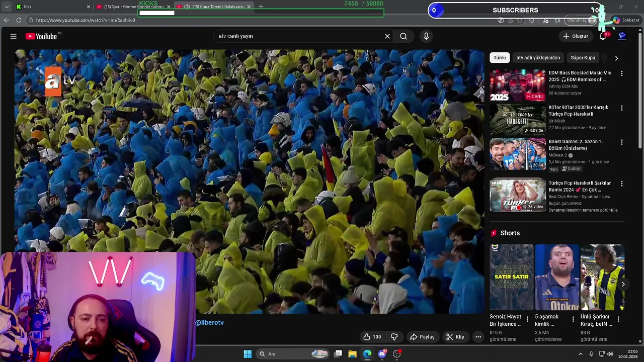Open Microsoft Edge on the taskbar
The height and width of the screenshot is (362, 644).
click(x=367, y=354)
